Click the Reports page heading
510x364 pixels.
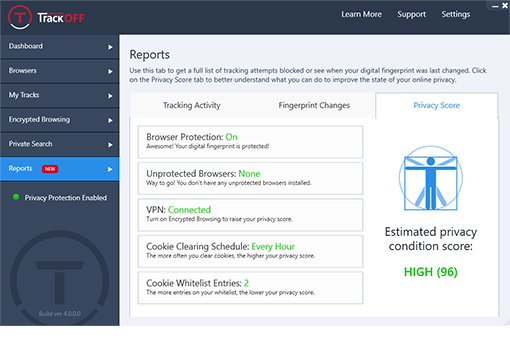point(150,54)
